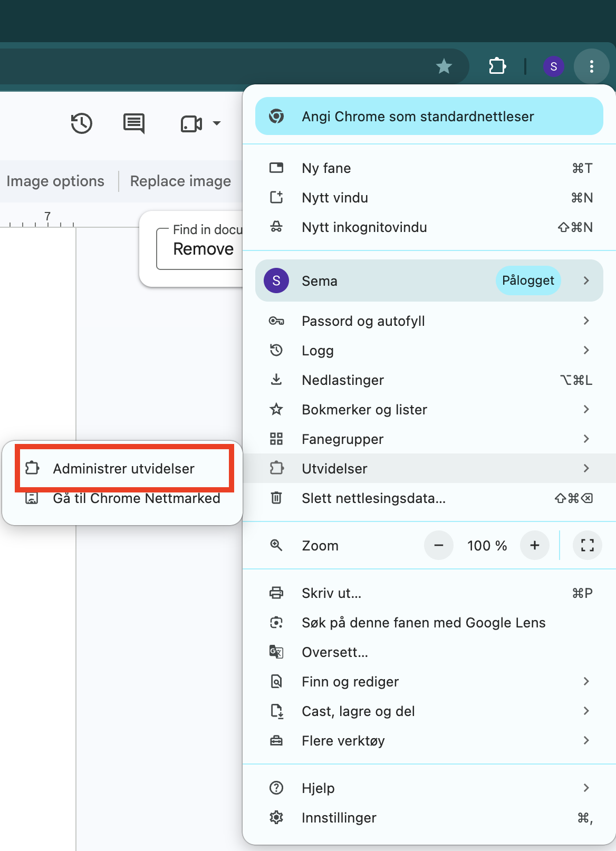This screenshot has height=851, width=616.
Task: Click the 100 % zoom value
Action: click(487, 546)
